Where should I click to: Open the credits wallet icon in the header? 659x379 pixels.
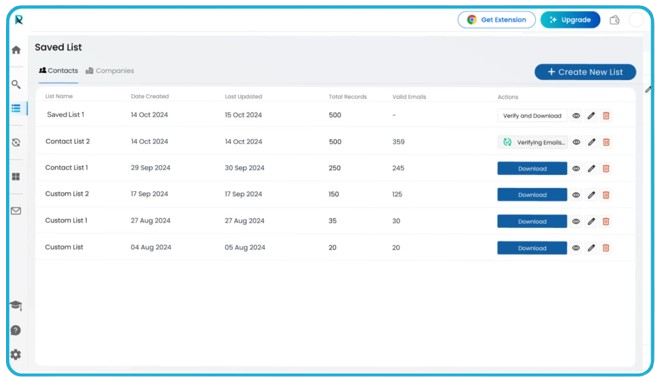(x=614, y=20)
